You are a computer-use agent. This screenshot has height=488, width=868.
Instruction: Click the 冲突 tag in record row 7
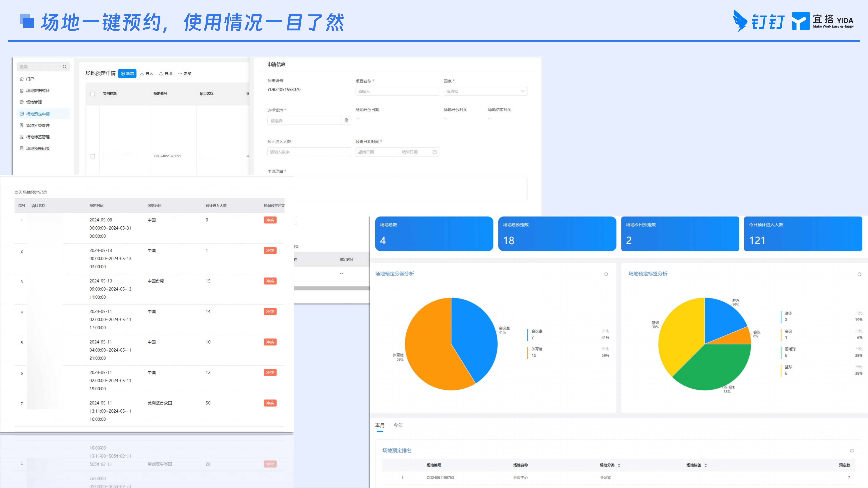pyautogui.click(x=270, y=403)
